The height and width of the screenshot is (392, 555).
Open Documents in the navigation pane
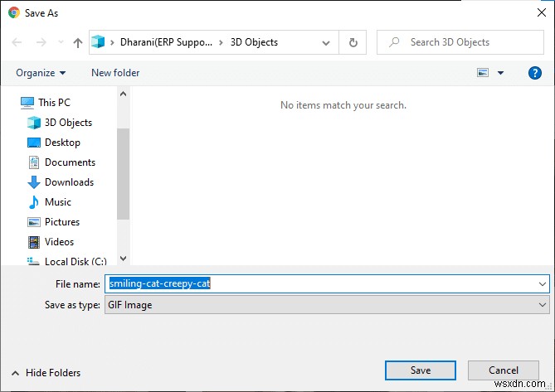point(70,162)
